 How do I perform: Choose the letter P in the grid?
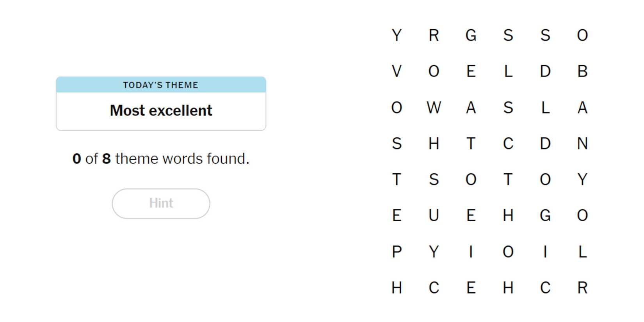(397, 252)
